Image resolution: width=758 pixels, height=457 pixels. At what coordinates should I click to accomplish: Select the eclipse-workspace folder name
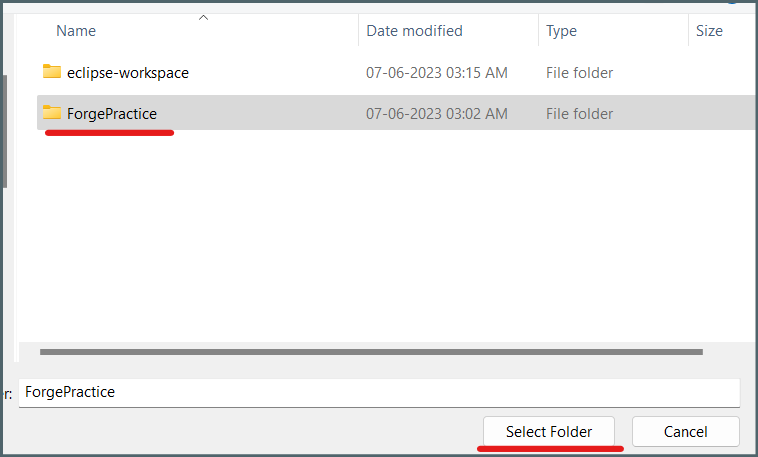[128, 73]
